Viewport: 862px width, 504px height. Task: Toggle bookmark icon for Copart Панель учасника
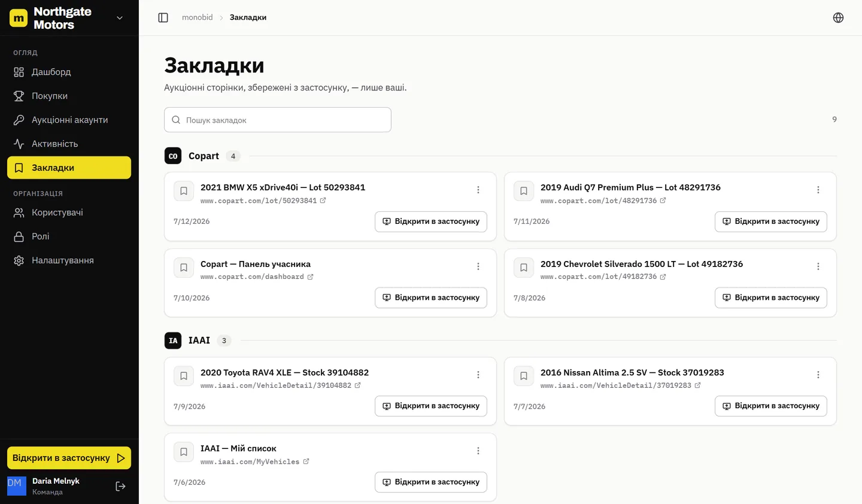point(184,268)
